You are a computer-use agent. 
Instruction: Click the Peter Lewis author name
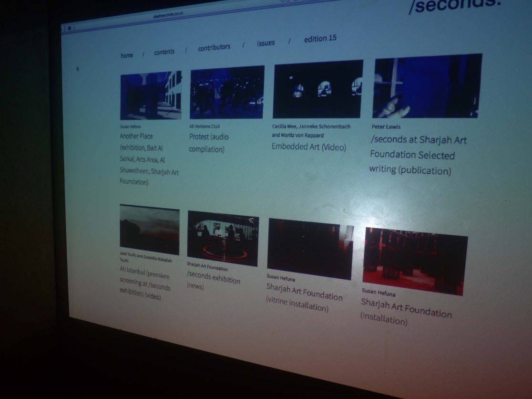tap(386, 126)
